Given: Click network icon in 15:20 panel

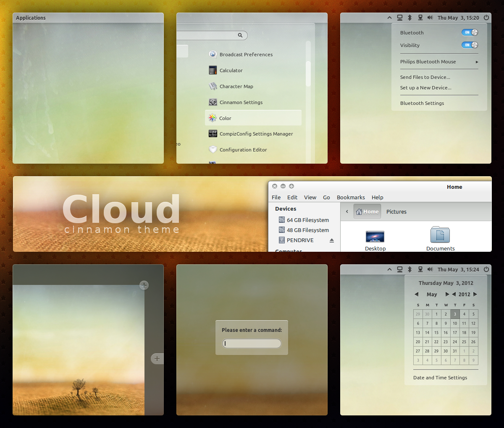Looking at the screenshot, I should tap(420, 18).
